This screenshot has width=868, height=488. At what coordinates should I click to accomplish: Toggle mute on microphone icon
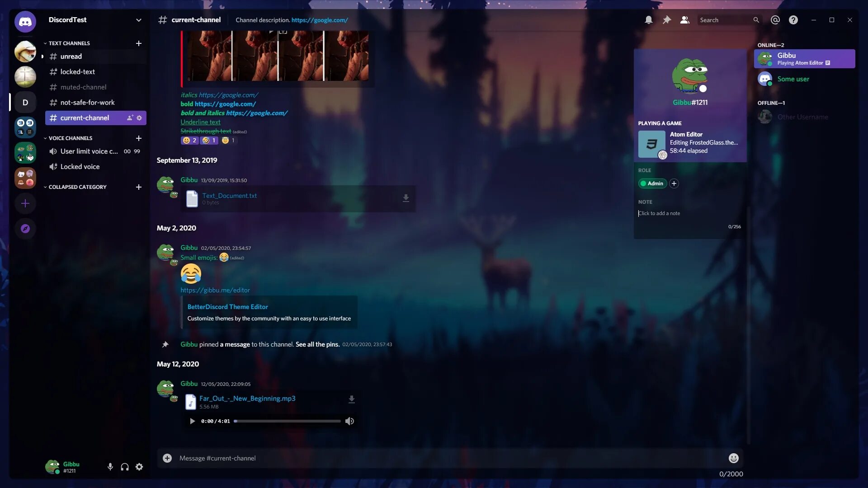click(110, 467)
